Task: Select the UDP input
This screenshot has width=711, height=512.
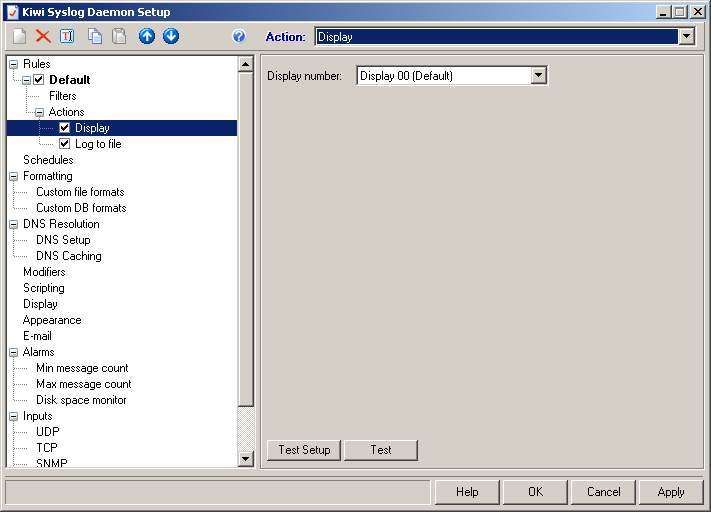Action: [x=48, y=432]
